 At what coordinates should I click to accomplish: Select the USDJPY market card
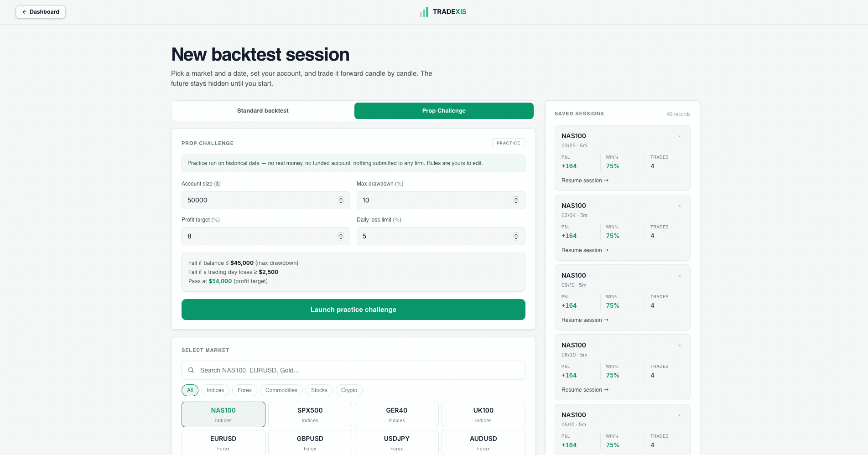[397, 442]
